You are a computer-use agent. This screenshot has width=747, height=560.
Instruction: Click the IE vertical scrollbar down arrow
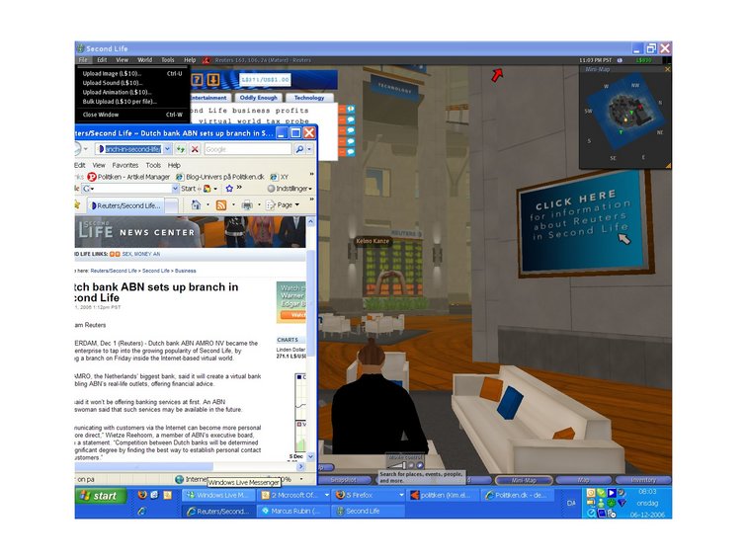point(310,456)
